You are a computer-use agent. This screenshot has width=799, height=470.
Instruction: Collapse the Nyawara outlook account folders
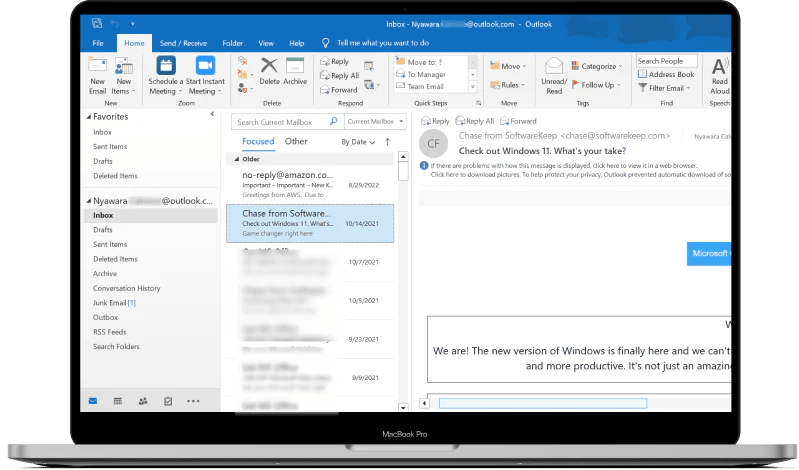[89, 201]
